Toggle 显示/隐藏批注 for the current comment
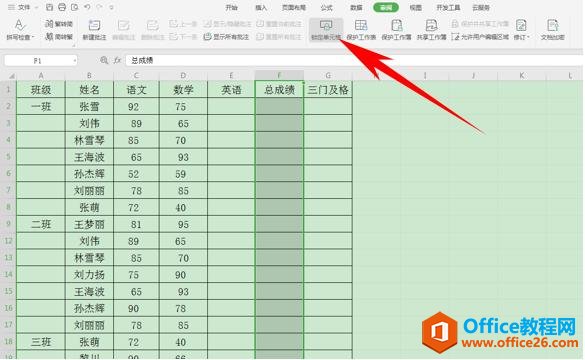Screen dimensions: 585x360 228,24
